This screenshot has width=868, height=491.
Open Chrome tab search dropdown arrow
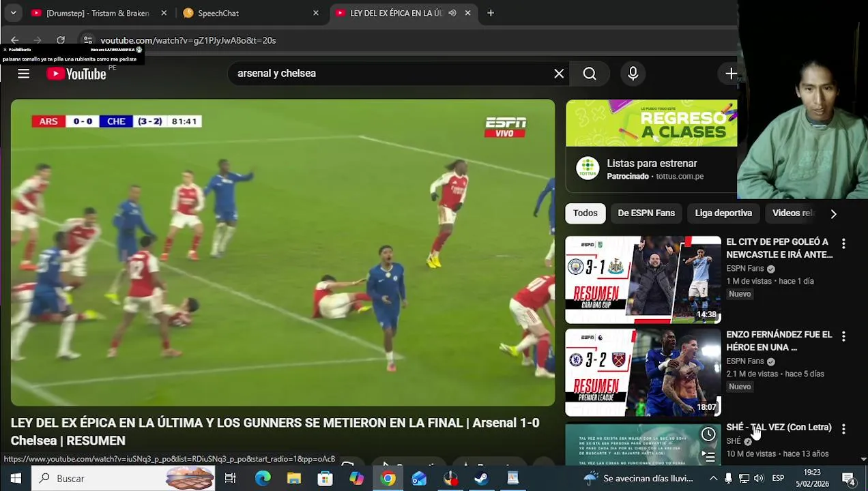tap(13, 13)
